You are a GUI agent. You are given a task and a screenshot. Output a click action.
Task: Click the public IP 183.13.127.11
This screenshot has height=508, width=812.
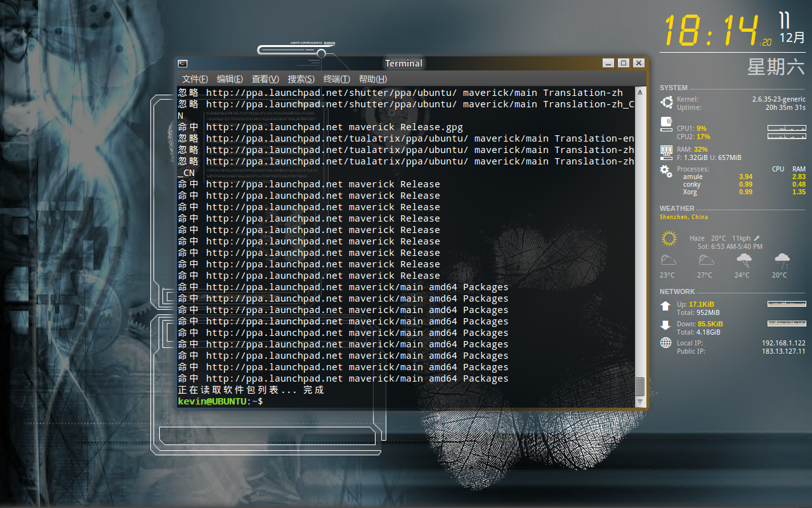[x=783, y=352]
